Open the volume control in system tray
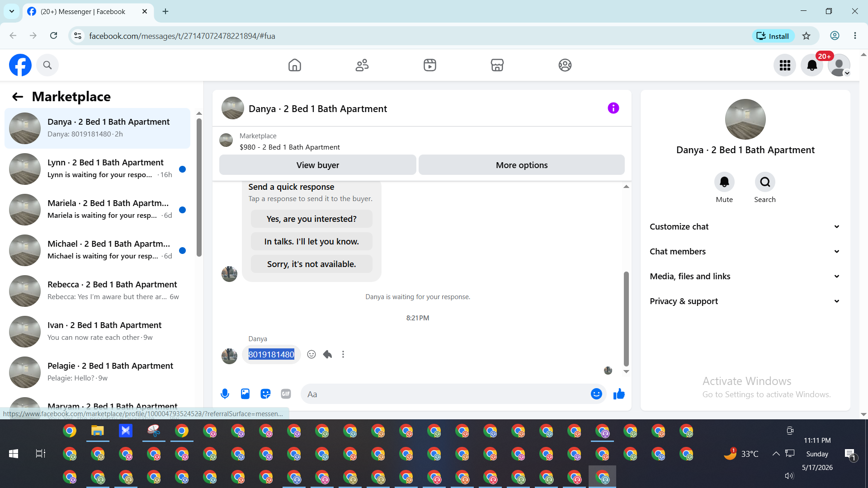Screen dimensions: 868x488 tap(789, 476)
